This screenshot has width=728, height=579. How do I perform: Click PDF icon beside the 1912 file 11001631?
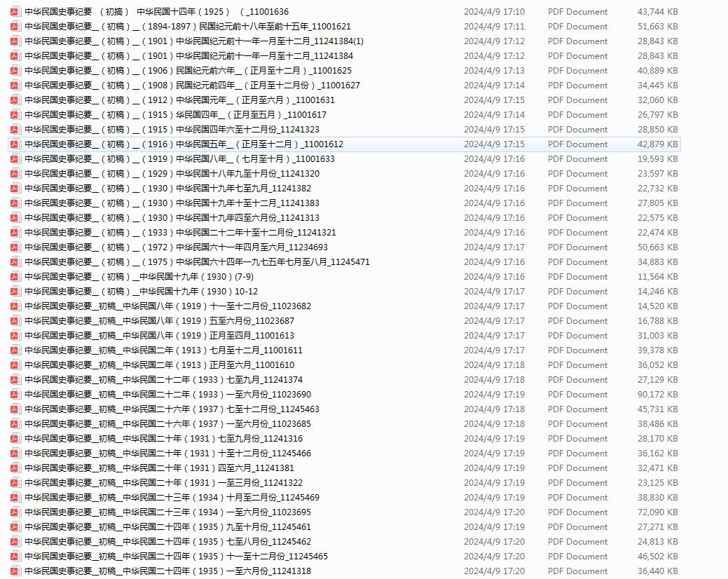(x=15, y=100)
